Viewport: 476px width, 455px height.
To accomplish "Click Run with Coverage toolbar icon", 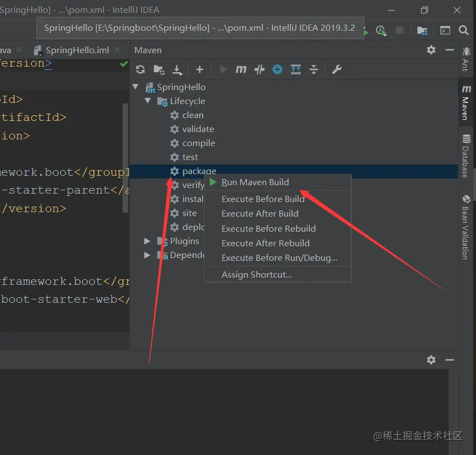I will pos(381,30).
